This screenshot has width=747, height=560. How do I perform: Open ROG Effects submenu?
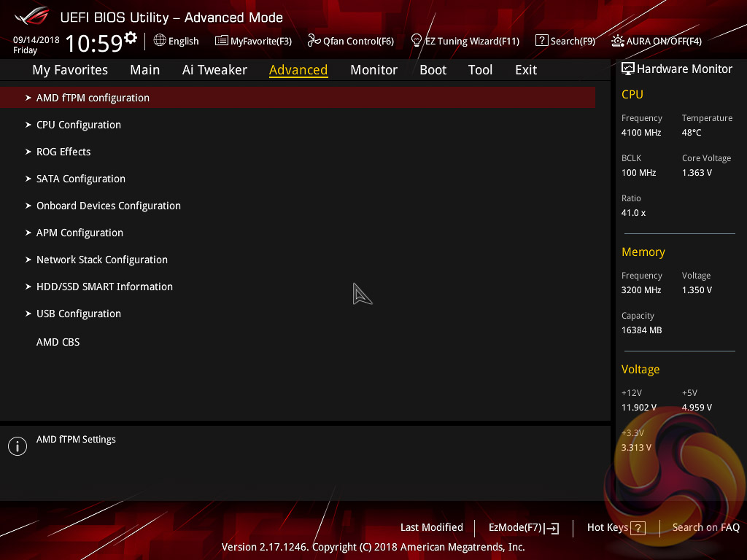point(63,152)
